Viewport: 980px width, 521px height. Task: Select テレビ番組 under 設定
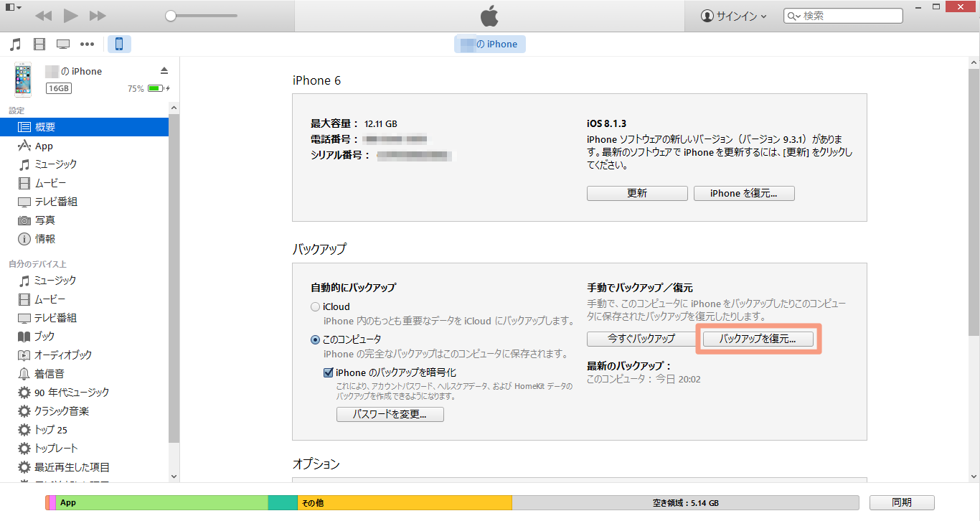(84, 202)
